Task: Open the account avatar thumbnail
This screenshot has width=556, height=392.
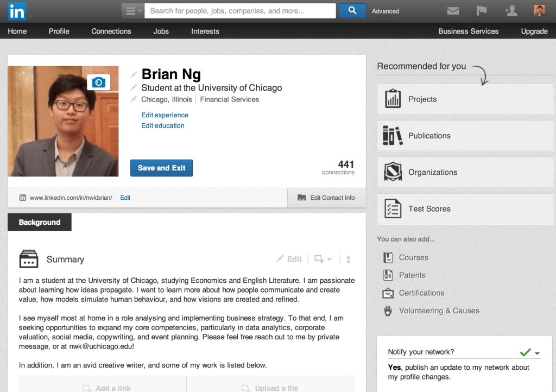Action: pyautogui.click(x=539, y=11)
